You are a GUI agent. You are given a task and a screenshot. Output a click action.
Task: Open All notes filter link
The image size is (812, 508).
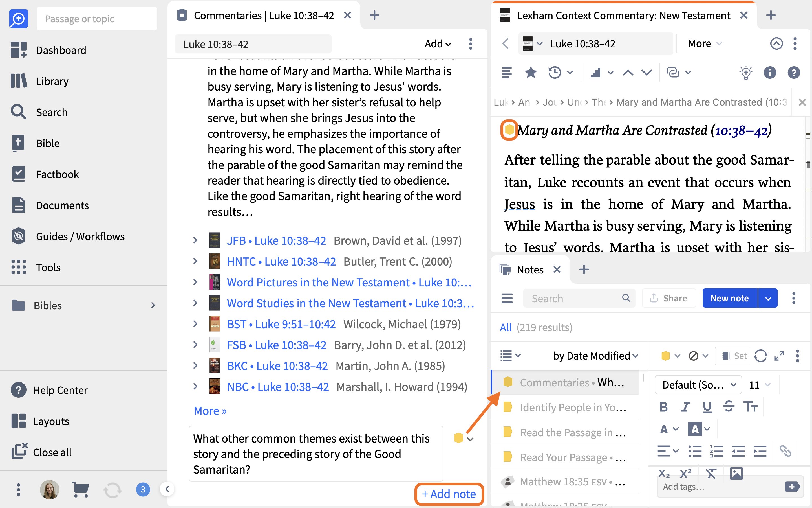[506, 327]
